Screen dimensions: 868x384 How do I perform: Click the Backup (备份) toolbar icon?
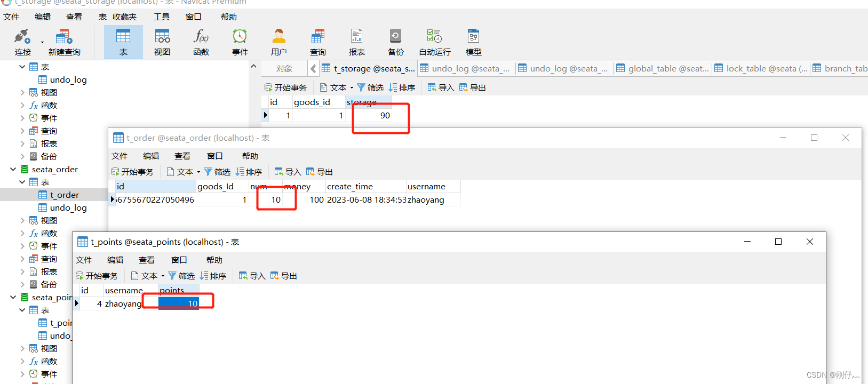(396, 42)
